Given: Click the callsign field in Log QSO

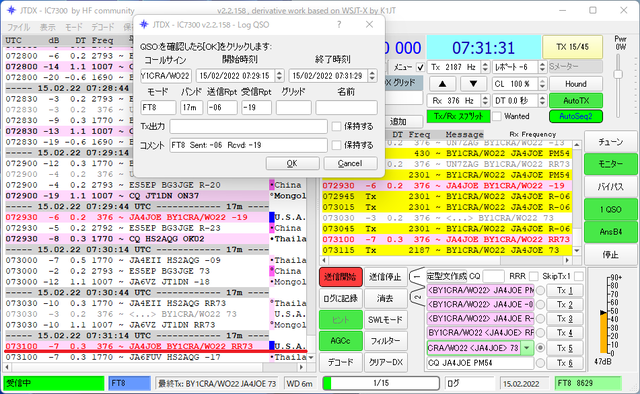Looking at the screenshot, I should click(x=165, y=76).
